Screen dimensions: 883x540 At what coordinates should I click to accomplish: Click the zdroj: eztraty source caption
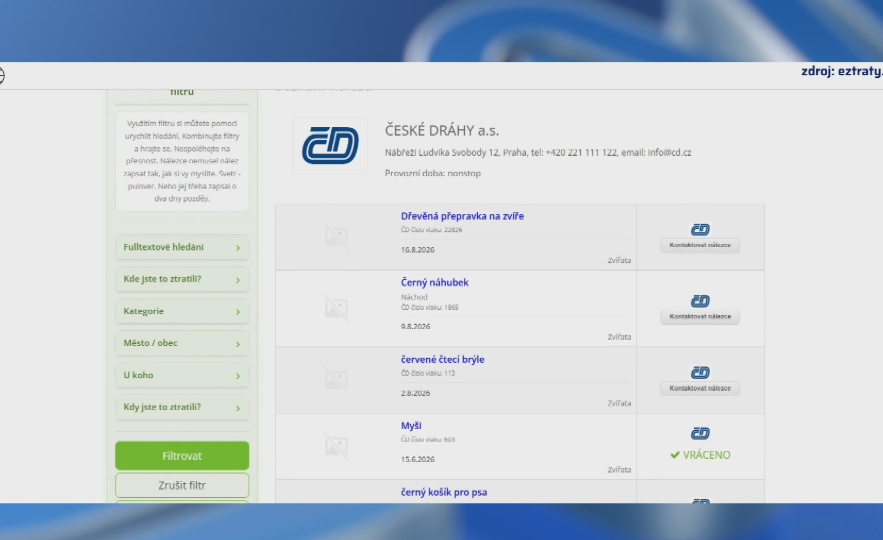point(842,71)
